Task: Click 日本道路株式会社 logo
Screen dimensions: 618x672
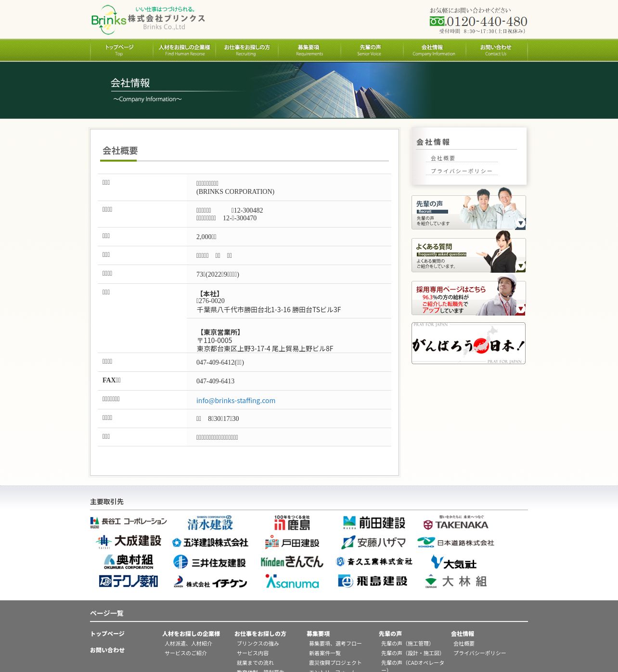Action: (x=456, y=543)
